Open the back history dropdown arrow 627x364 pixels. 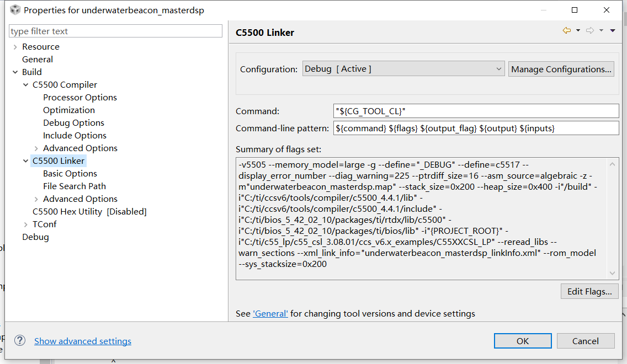578,31
